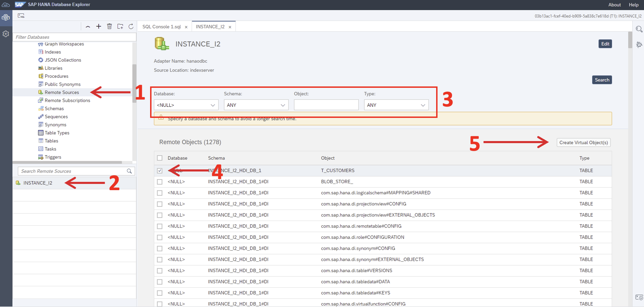The image size is (644, 307).
Task: Select Libraries in catalog tree
Action: click(x=53, y=68)
